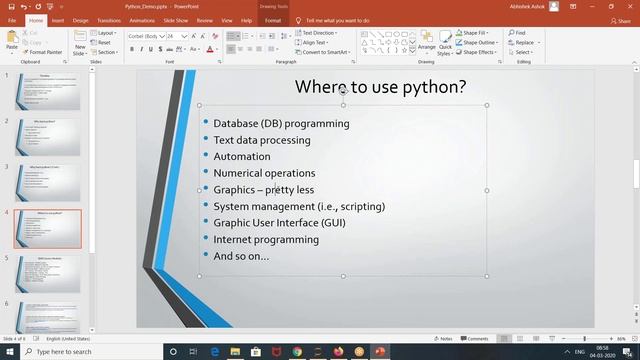Open the File menu

pyautogui.click(x=12, y=20)
